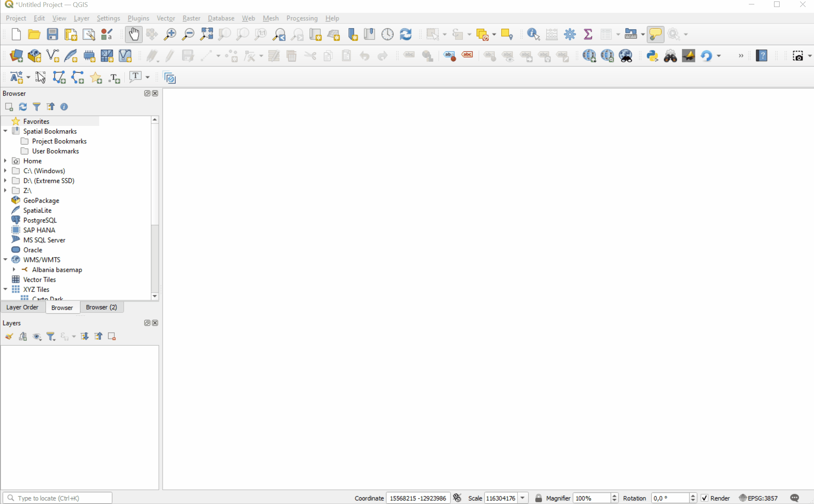Toggle the scale lock icon
Viewport: 814px width, 504px height.
538,498
